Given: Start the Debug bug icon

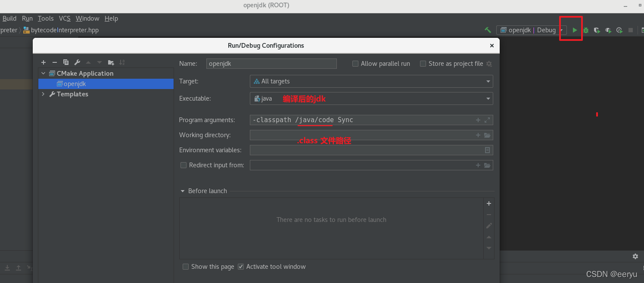Looking at the screenshot, I should pos(586,30).
